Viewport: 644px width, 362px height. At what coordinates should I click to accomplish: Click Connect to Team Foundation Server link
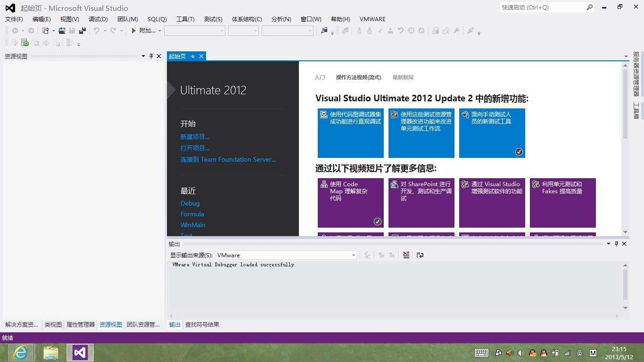pos(228,159)
